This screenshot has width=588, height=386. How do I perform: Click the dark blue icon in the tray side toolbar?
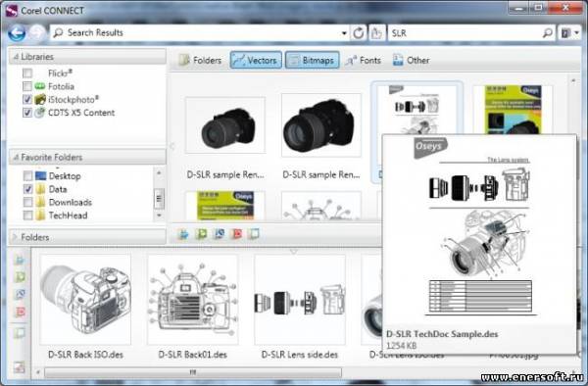click(20, 294)
